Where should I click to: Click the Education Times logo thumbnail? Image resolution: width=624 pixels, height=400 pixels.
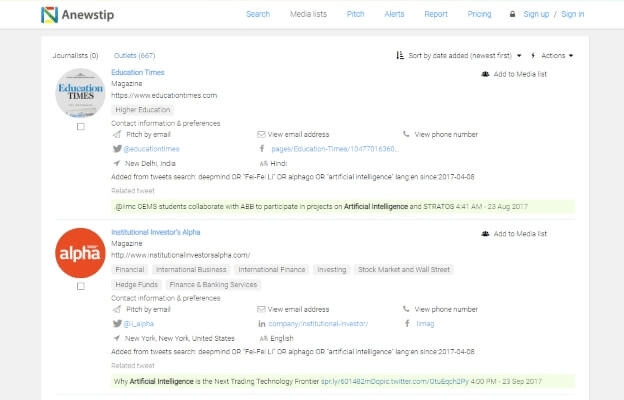click(x=80, y=93)
